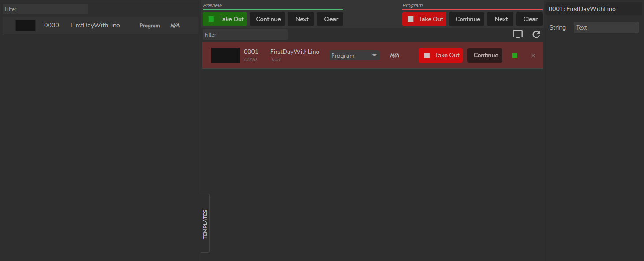Click Next in the Preview controls
This screenshot has width=644, height=261.
coord(302,19)
